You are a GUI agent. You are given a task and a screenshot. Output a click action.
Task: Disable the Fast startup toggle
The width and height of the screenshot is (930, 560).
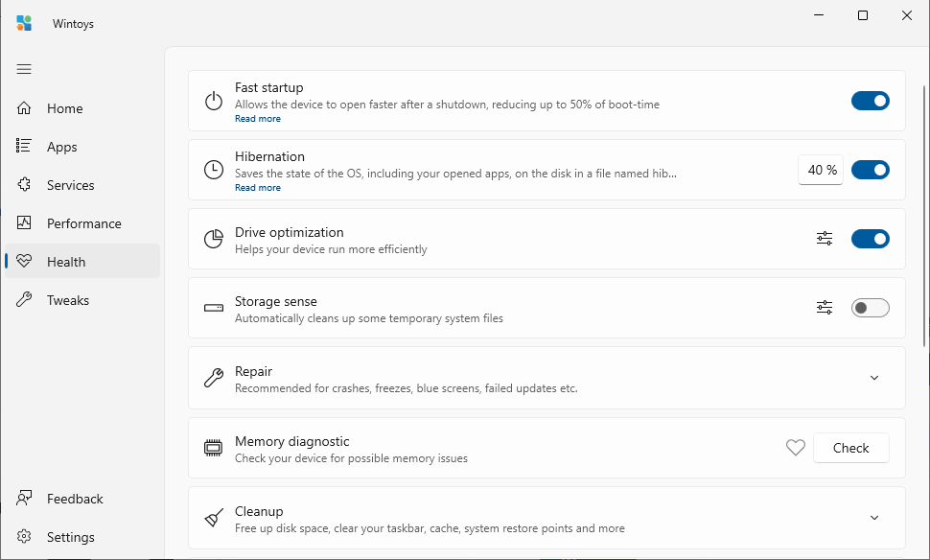pyautogui.click(x=871, y=101)
